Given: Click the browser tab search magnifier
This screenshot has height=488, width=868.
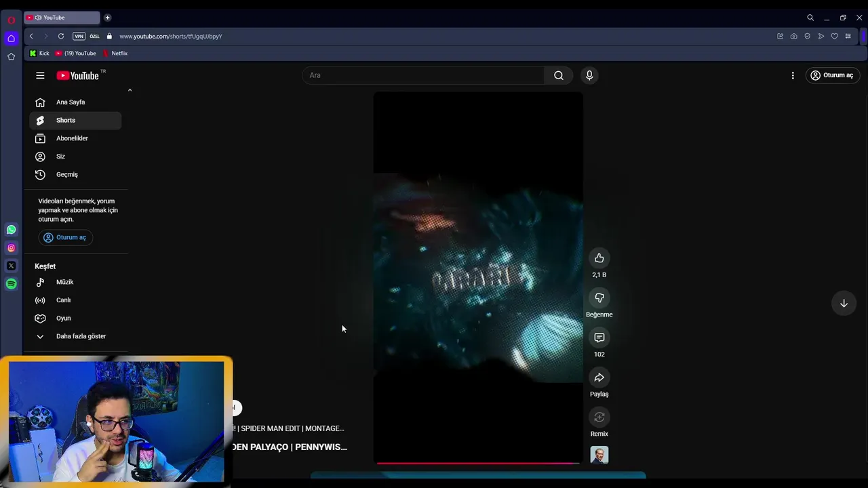Looking at the screenshot, I should pos(810,18).
